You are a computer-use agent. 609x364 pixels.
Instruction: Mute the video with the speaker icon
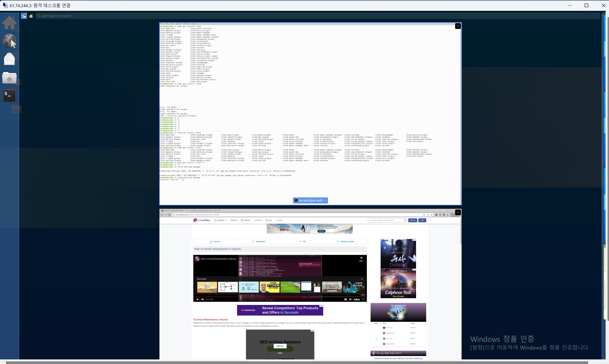coord(202,299)
